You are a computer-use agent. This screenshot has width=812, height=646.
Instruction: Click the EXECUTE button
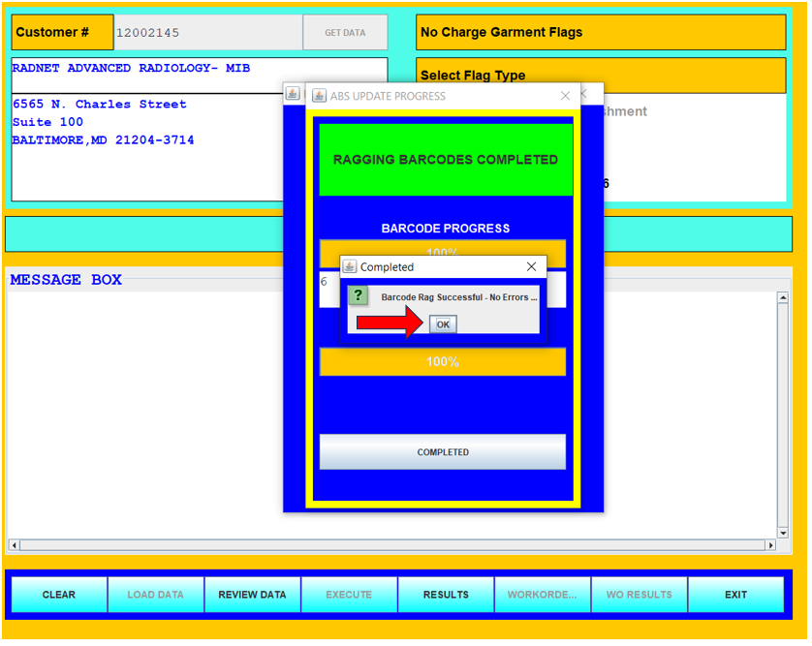click(x=350, y=597)
